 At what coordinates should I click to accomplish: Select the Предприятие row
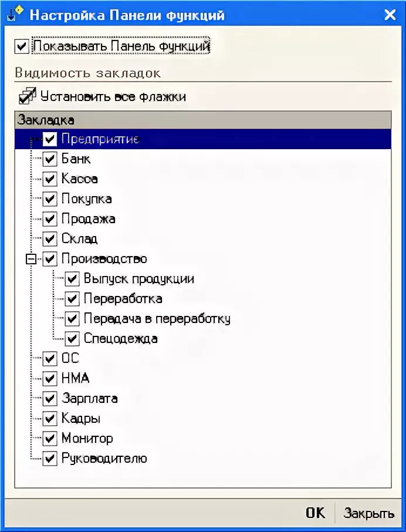202,139
